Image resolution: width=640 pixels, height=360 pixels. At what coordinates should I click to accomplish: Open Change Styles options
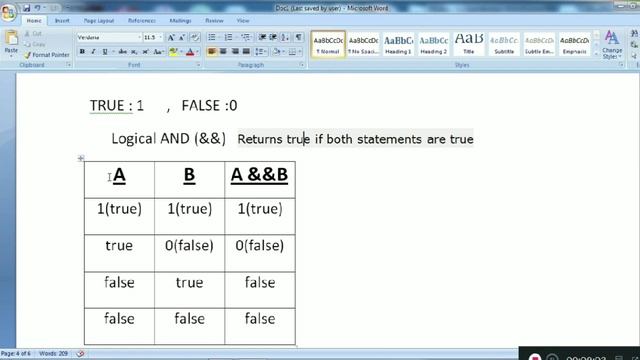click(612, 44)
